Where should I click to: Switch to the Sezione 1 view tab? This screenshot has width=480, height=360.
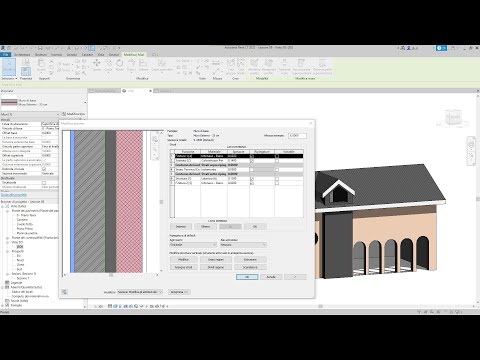point(166,91)
